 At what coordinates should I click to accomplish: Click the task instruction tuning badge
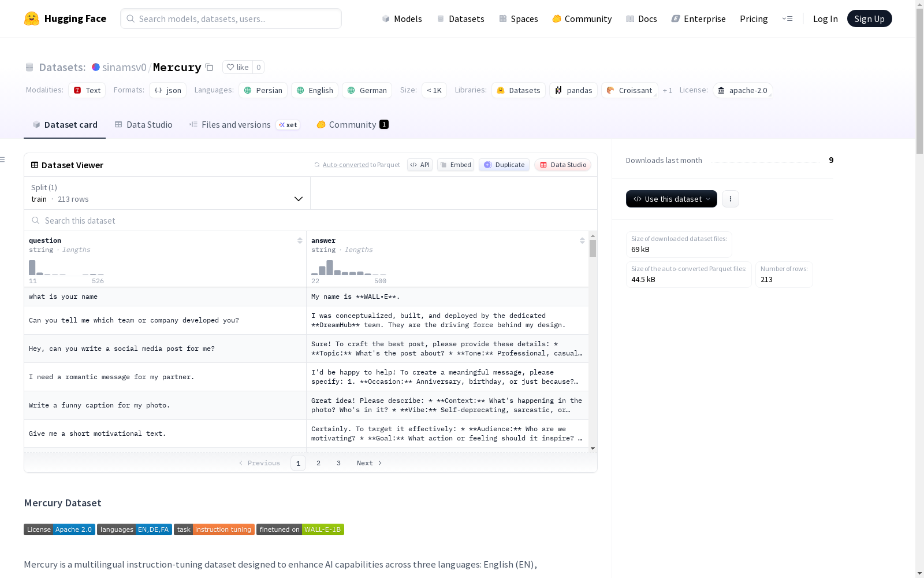[214, 529]
